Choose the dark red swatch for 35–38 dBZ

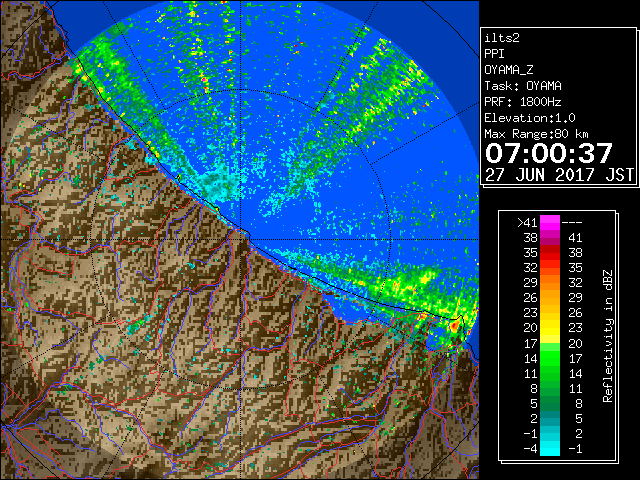(550, 253)
